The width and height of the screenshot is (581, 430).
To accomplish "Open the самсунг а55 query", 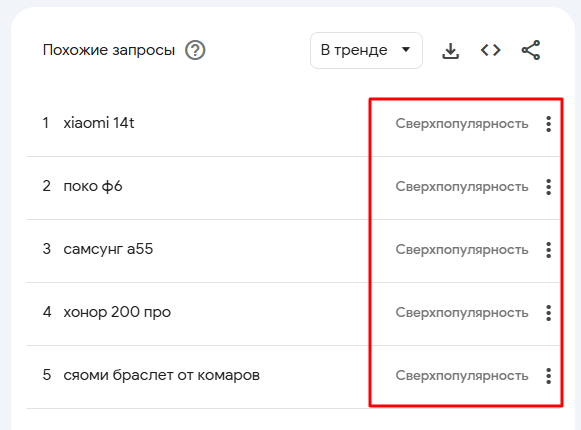I will click(108, 249).
